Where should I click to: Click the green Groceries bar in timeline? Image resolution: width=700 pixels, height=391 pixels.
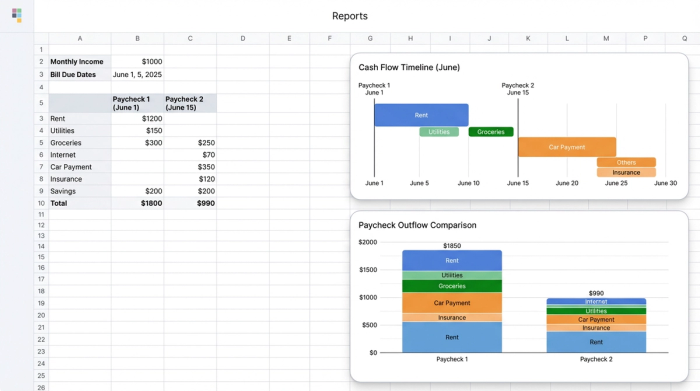point(491,132)
